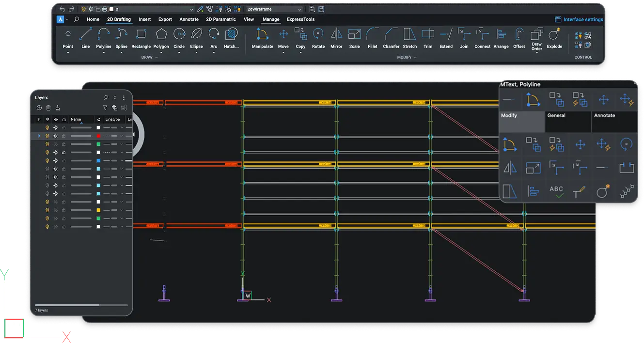Pick the Hatch tool in the ribbon
This screenshot has height=343, width=644.
click(231, 34)
